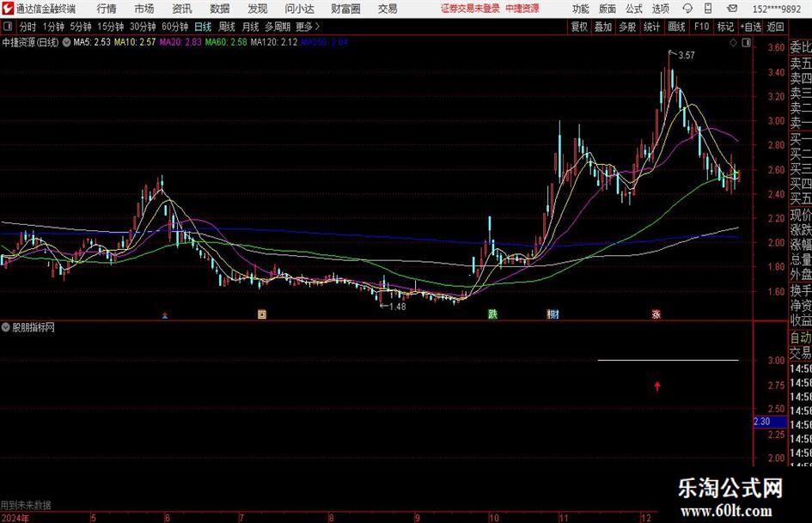The width and height of the screenshot is (812, 523).
Task: Click the MA10: 2.57 label
Action: [x=135, y=42]
